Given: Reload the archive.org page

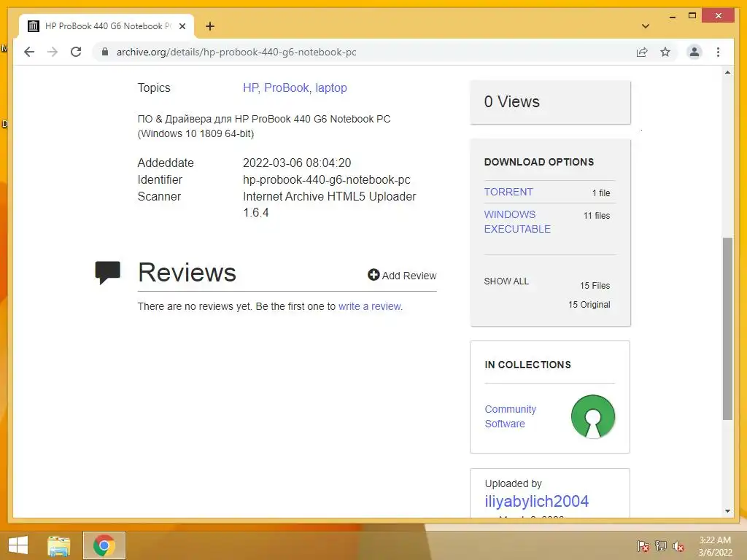Looking at the screenshot, I should coord(76,52).
